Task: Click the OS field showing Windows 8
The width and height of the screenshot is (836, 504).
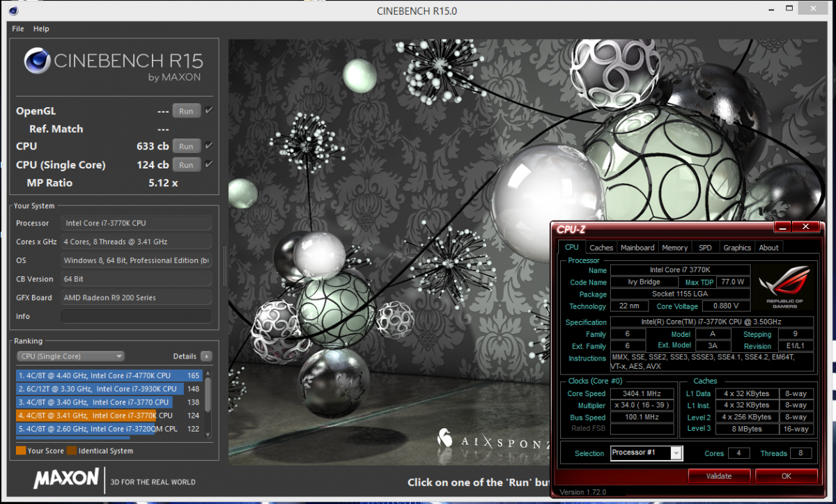Action: coord(136,260)
